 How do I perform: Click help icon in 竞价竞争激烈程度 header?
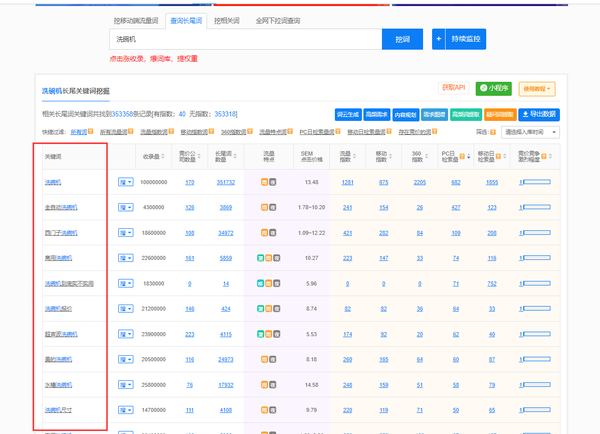tap(544, 156)
